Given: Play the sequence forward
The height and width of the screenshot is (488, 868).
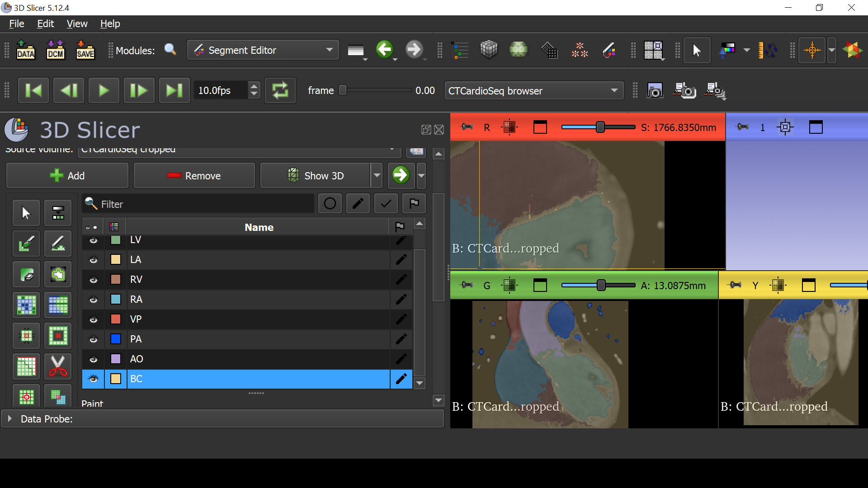Looking at the screenshot, I should tap(104, 90).
